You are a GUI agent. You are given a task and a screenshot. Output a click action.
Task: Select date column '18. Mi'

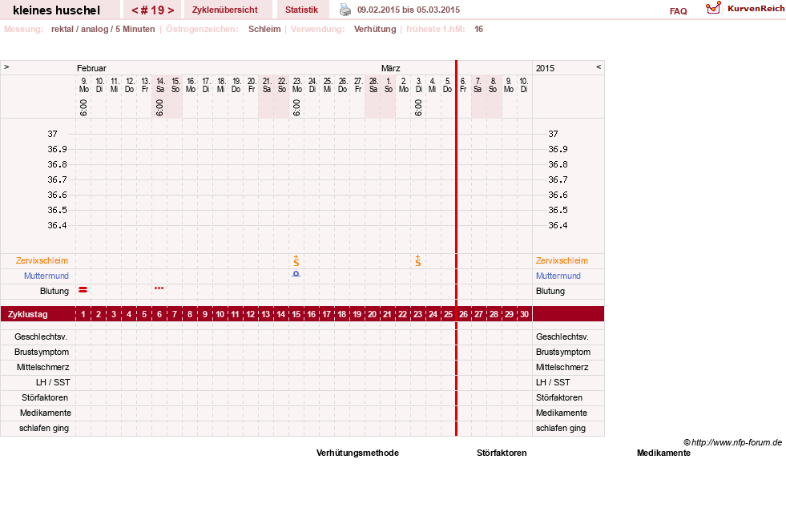coord(220,85)
